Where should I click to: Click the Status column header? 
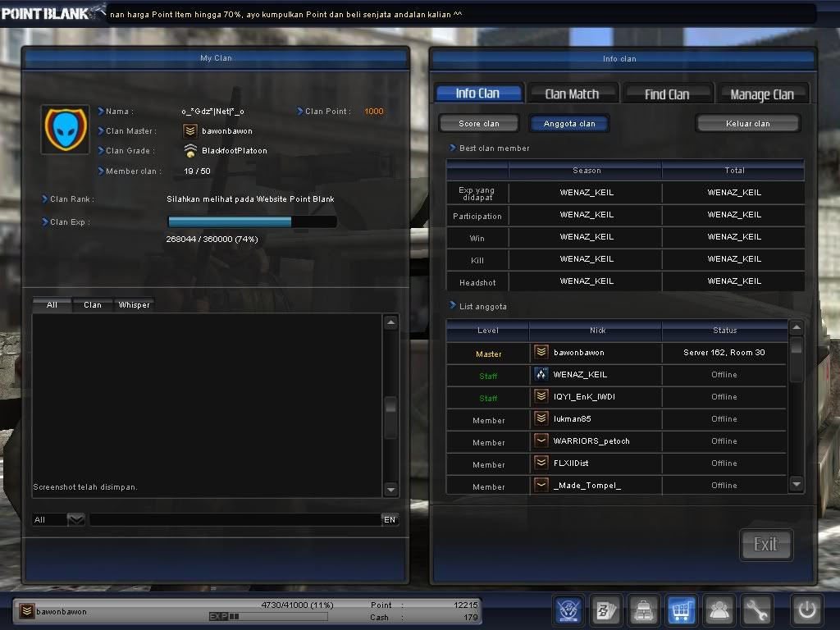coord(725,330)
